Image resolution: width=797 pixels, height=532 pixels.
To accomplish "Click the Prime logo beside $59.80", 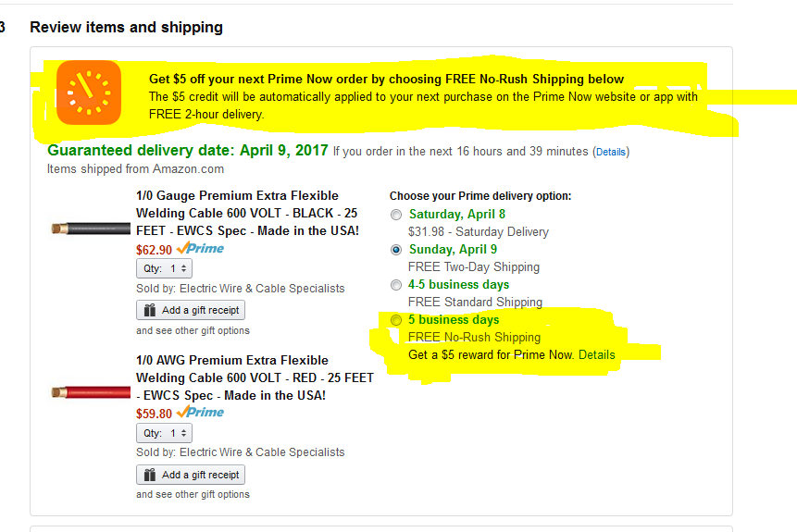I will pyautogui.click(x=200, y=413).
